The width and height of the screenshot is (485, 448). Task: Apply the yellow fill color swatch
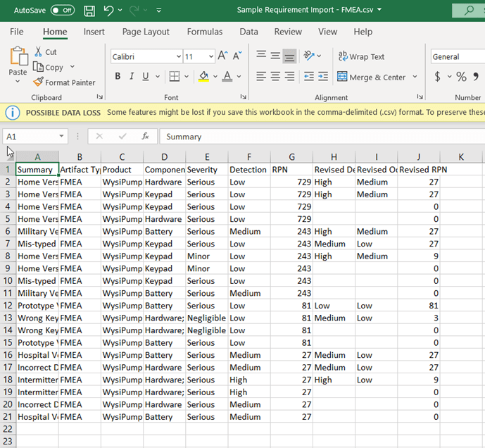point(203,77)
